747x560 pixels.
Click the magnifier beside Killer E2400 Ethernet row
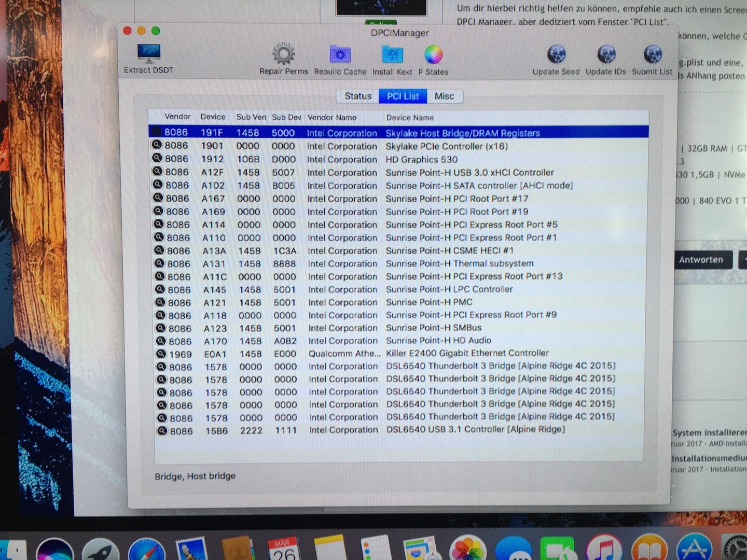[161, 354]
